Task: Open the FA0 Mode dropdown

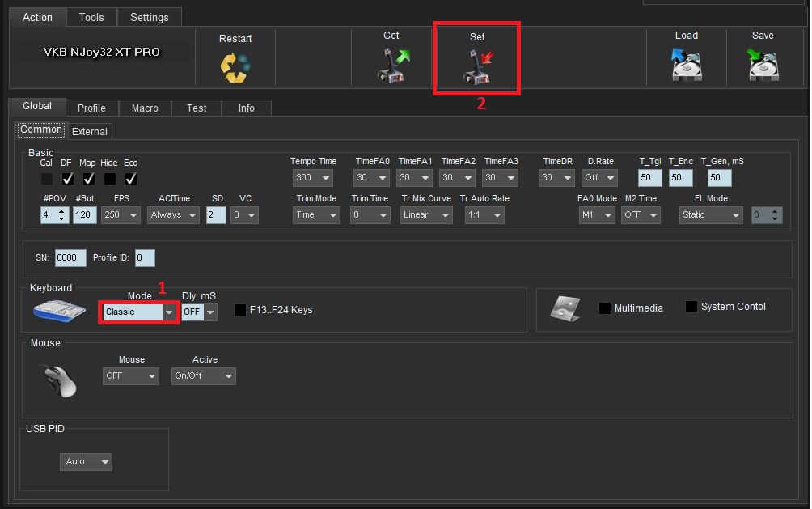Action: [597, 215]
